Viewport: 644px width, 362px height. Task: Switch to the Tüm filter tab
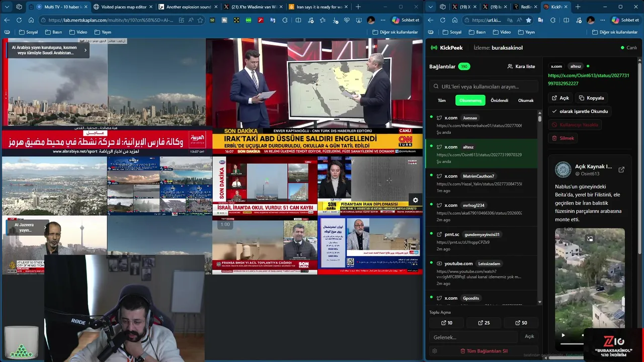[442, 101]
